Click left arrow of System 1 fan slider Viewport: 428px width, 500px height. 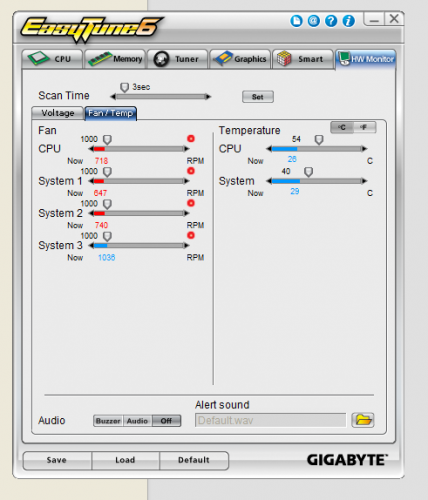(x=91, y=181)
